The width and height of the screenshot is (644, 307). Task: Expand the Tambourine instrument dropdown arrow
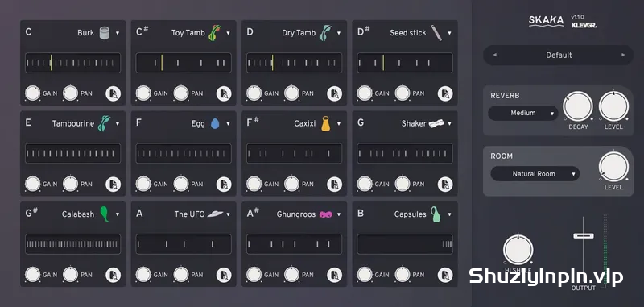coord(118,124)
